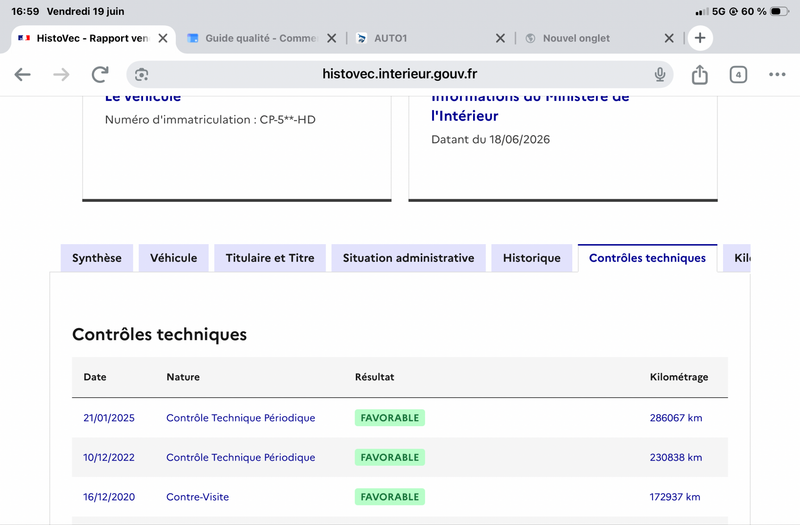Viewport: 800px width, 525px height.
Task: Open the three-dot browser menu
Action: coord(777,74)
